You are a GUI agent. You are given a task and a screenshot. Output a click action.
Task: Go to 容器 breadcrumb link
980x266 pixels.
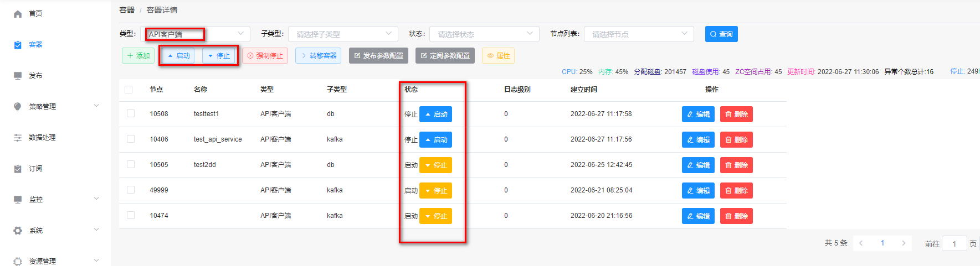127,10
